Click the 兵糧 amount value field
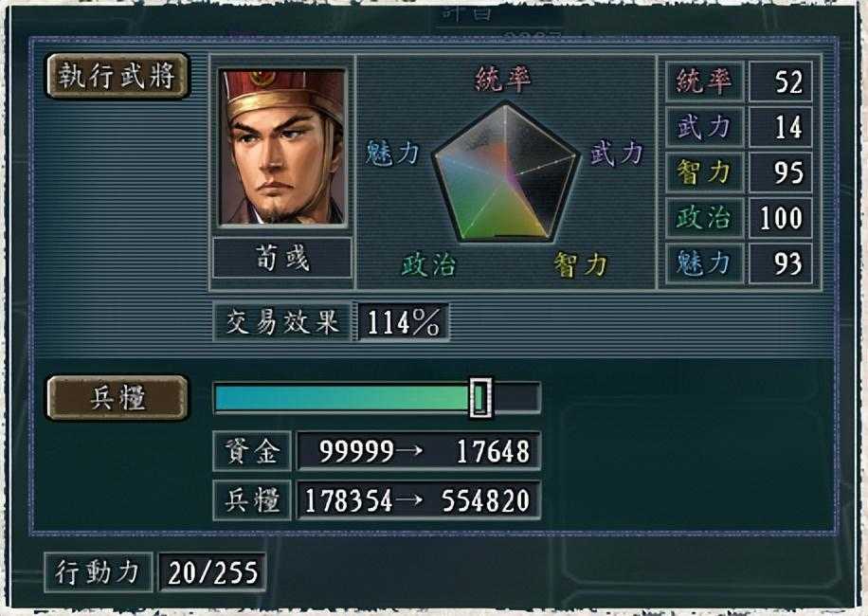The image size is (868, 616). pos(419,500)
